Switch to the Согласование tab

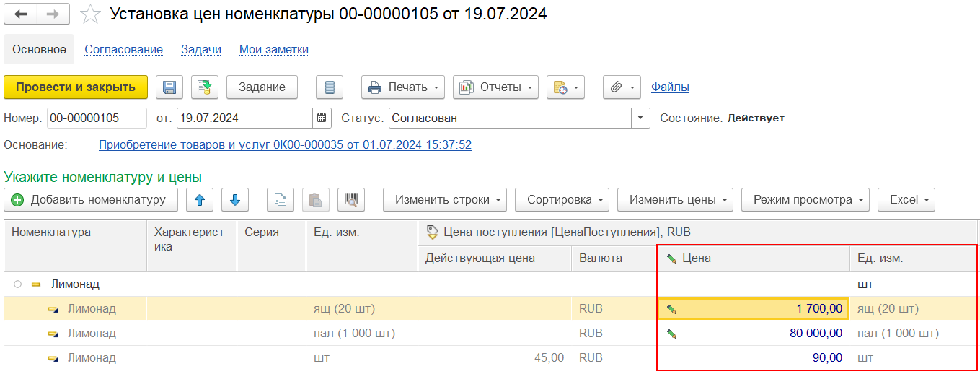point(123,49)
